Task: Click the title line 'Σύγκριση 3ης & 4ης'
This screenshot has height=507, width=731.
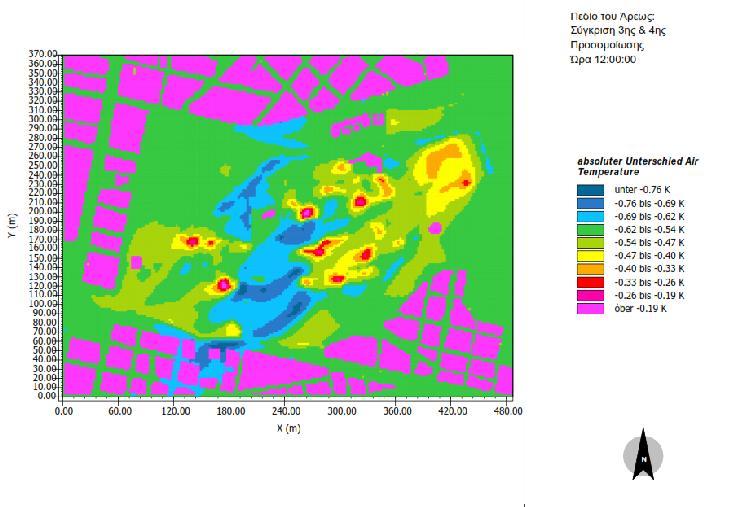Action: tap(618, 31)
